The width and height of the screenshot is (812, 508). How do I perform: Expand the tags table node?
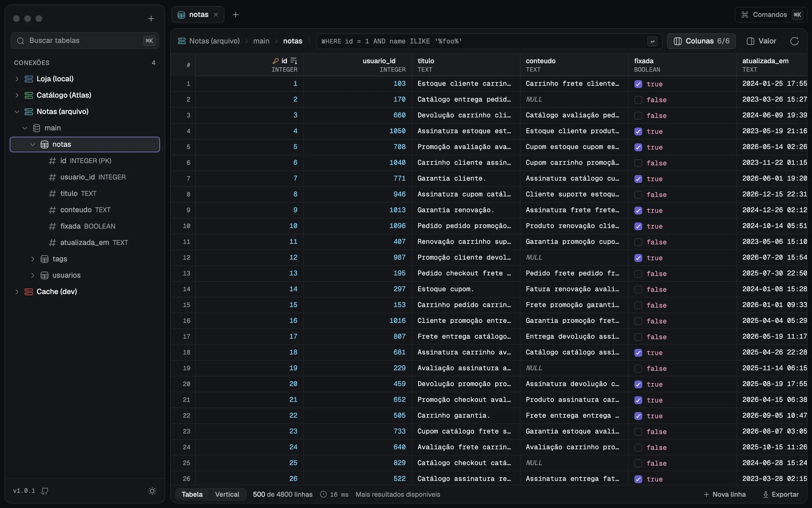coord(32,259)
